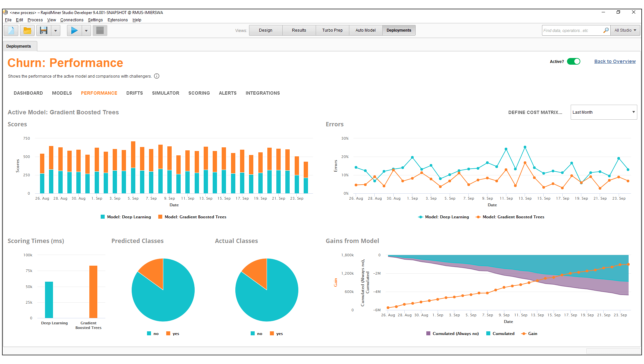Expand the All Studio search scope dropdown
This screenshot has height=364, width=644.
point(625,30)
